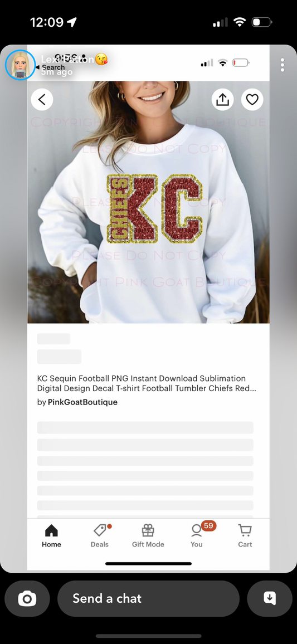Open the sender's Bitmoji avatar

pos(20,65)
